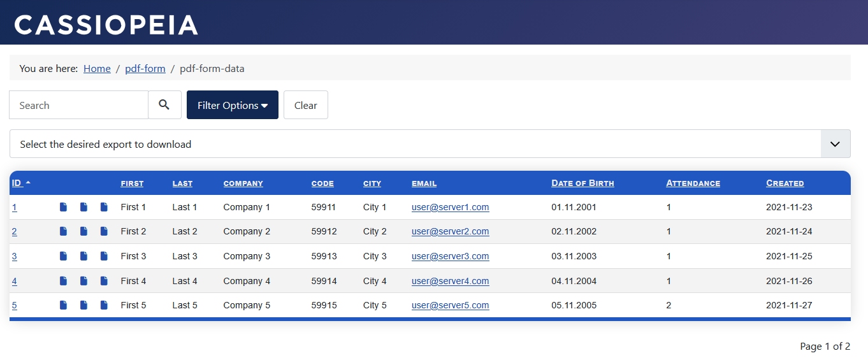The height and width of the screenshot is (358, 868).
Task: Open first document icon in row 3
Action: click(x=63, y=256)
